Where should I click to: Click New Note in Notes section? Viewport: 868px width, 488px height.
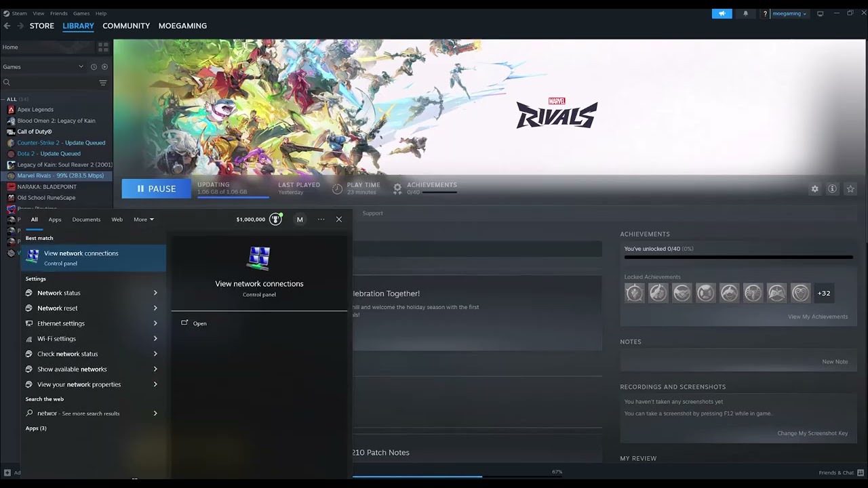(x=835, y=362)
